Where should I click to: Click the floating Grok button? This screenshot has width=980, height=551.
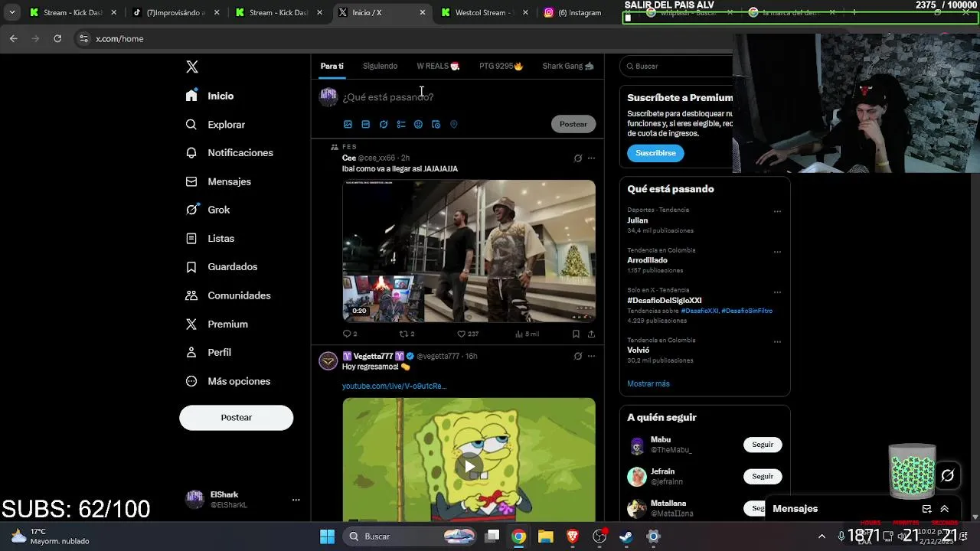947,475
